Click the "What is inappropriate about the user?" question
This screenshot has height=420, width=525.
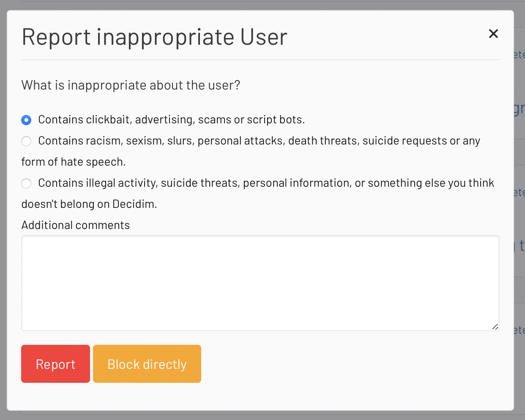pyautogui.click(x=131, y=85)
